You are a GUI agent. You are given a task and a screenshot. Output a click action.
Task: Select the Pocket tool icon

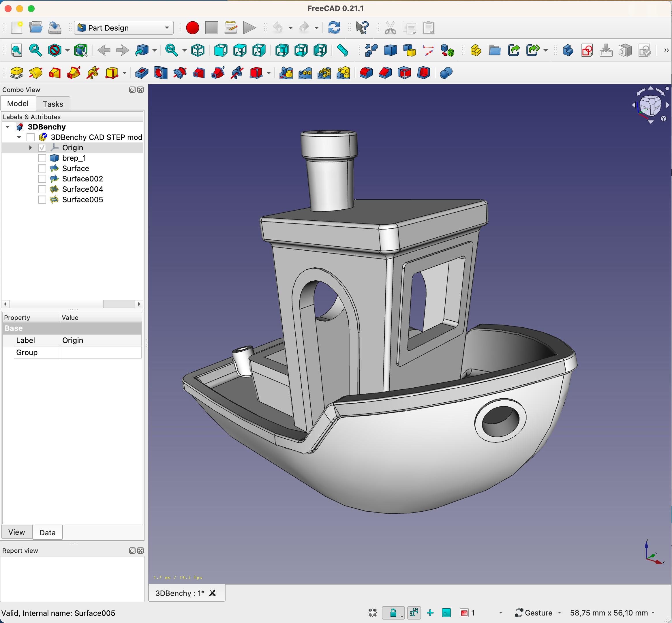click(x=142, y=73)
